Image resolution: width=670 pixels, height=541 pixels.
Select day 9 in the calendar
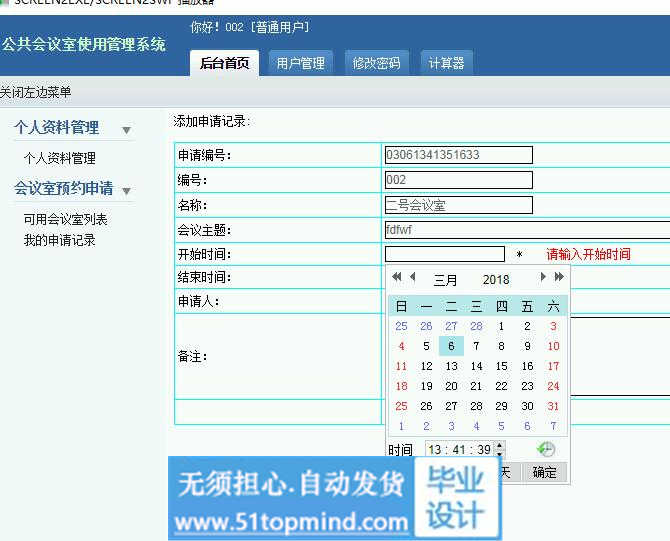point(527,346)
